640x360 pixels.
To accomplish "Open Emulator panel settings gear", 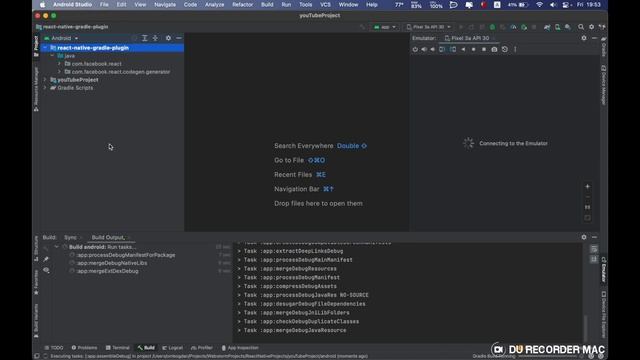I will coord(584,38).
